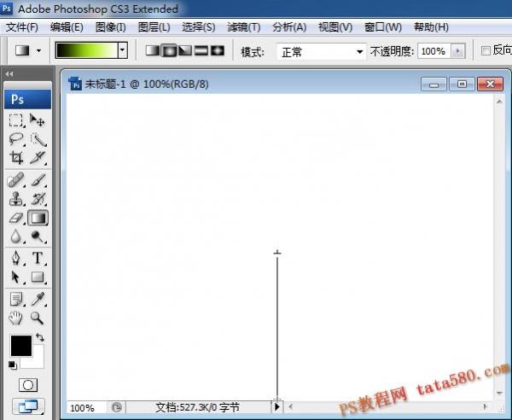Open the 窗口(W) menu

(382, 27)
